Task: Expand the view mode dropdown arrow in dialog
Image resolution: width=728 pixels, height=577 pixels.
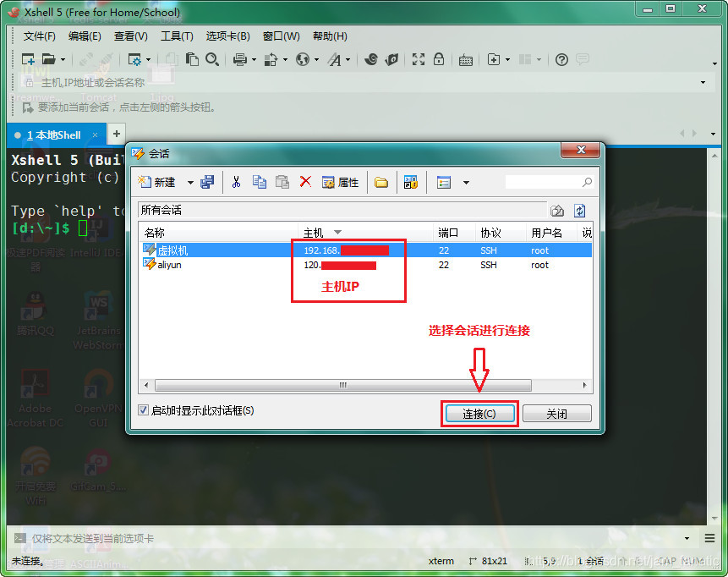Action: coord(466,183)
